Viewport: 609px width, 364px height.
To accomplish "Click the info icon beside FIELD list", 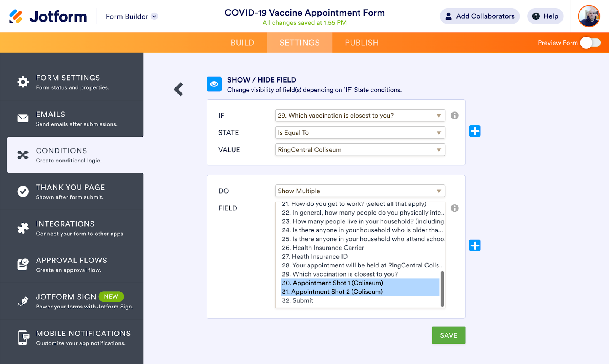I will click(454, 208).
